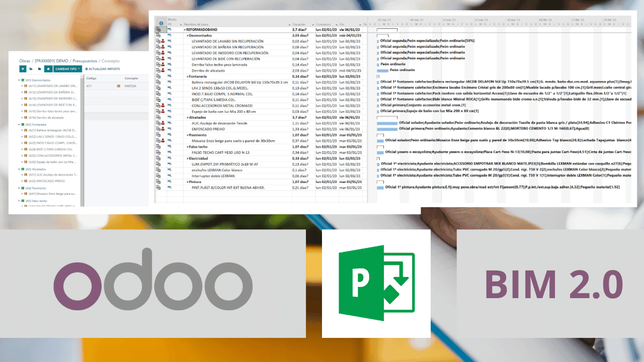Open the Duración column filter dropdown

[x=312, y=25]
